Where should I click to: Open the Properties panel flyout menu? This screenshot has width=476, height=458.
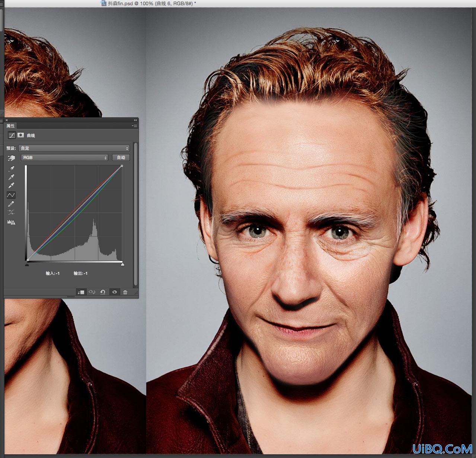(135, 126)
